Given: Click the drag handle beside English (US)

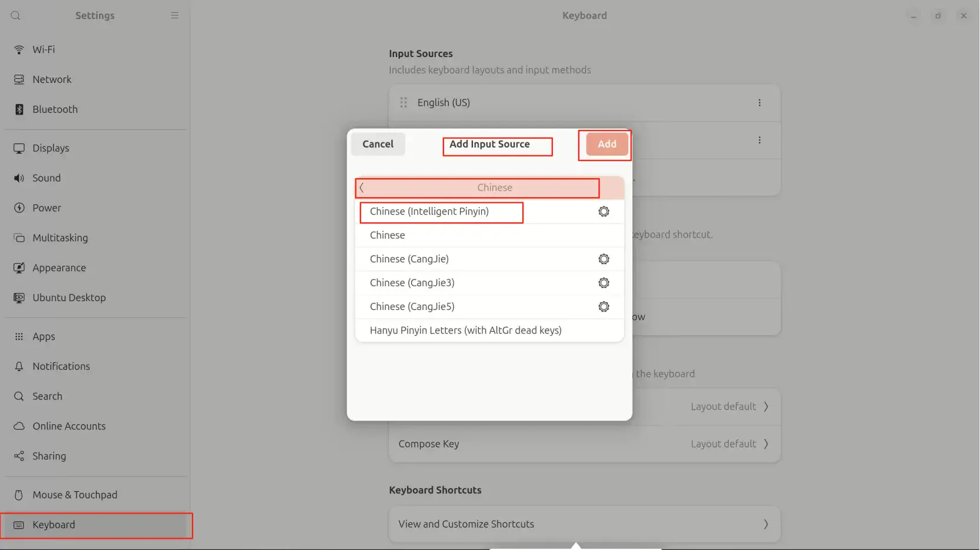Looking at the screenshot, I should pyautogui.click(x=404, y=103).
